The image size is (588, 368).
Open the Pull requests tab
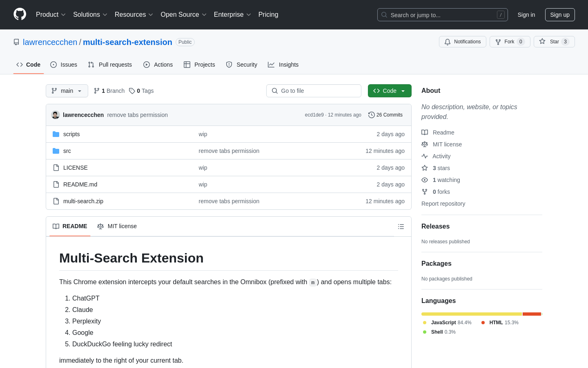pos(110,65)
